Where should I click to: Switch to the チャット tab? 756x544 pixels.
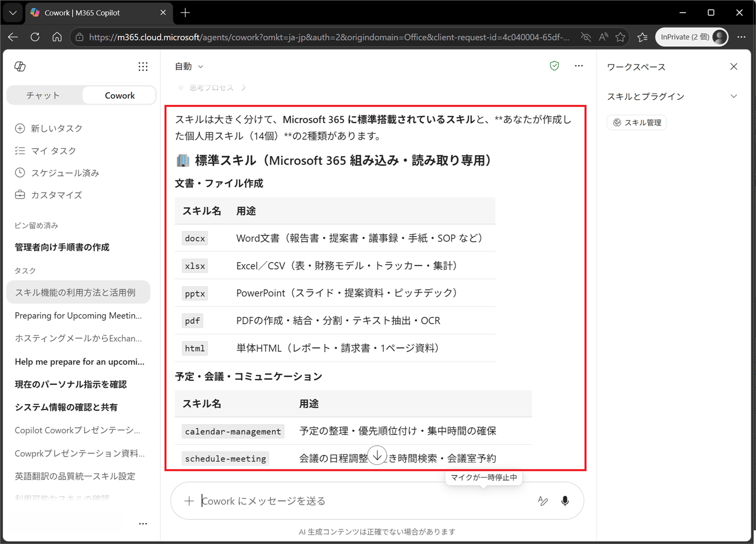click(x=43, y=95)
